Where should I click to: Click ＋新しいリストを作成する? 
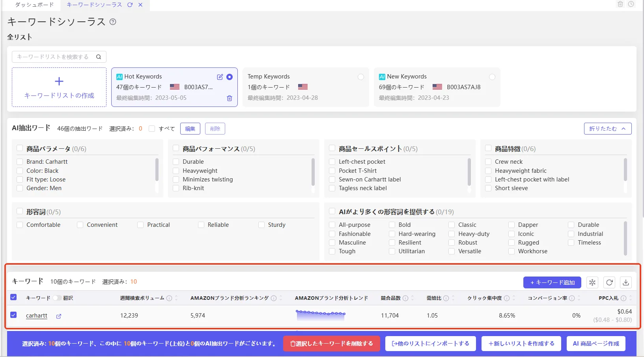point(521,344)
